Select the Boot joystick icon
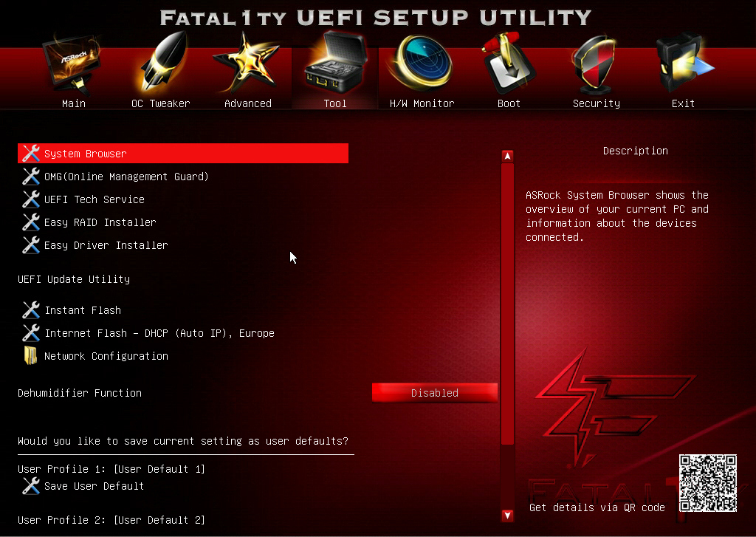 click(508, 63)
